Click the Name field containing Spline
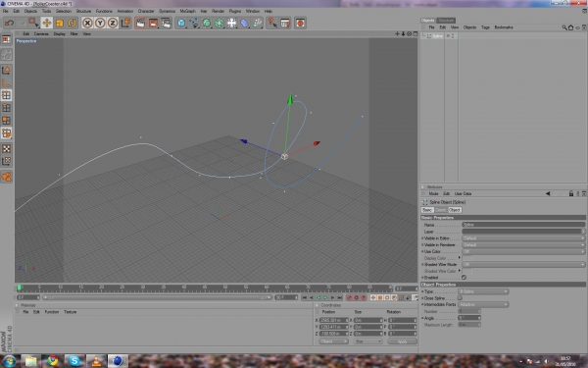588x368 pixels. [x=522, y=225]
